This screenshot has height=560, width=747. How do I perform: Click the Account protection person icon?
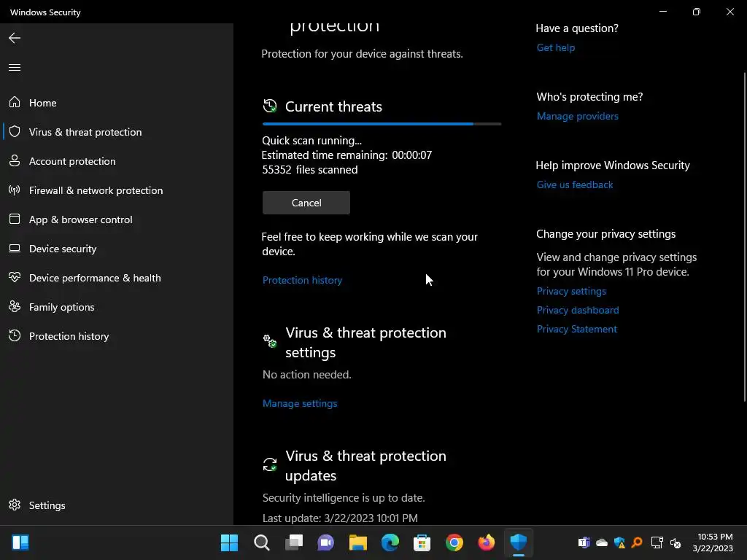[x=15, y=160]
